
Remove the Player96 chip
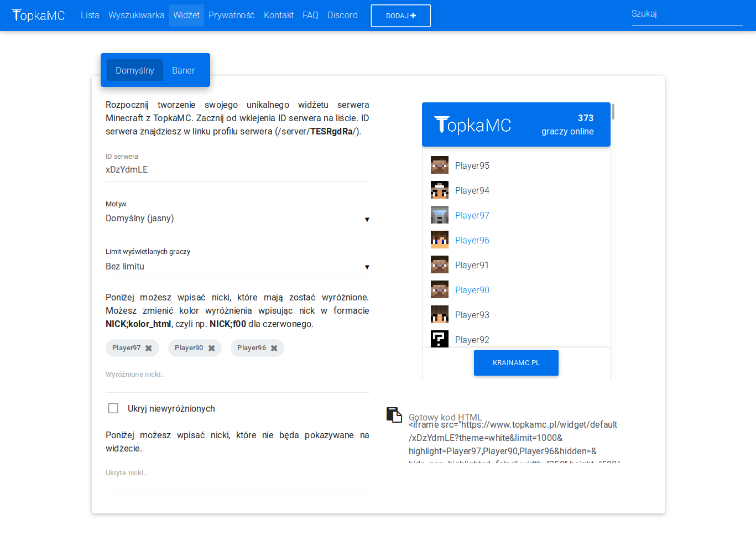274,348
